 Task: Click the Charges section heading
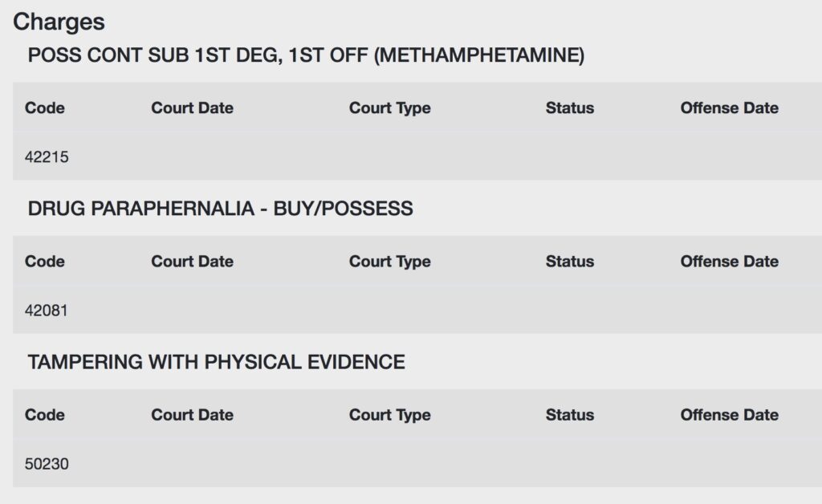[x=59, y=22]
